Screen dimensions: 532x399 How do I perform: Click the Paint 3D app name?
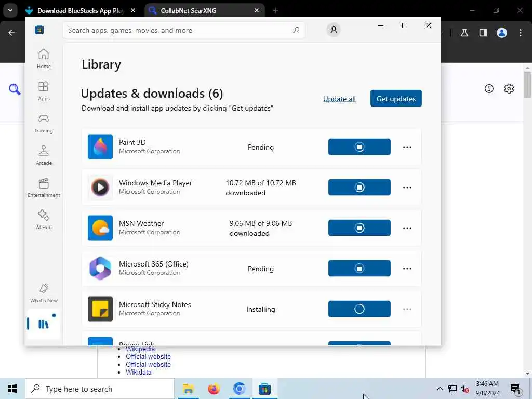point(132,142)
